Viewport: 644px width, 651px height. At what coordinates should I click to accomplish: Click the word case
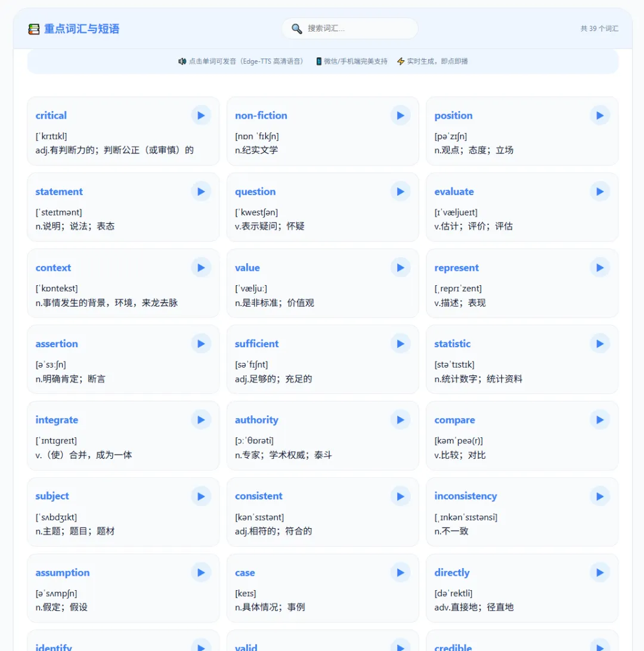[245, 572]
